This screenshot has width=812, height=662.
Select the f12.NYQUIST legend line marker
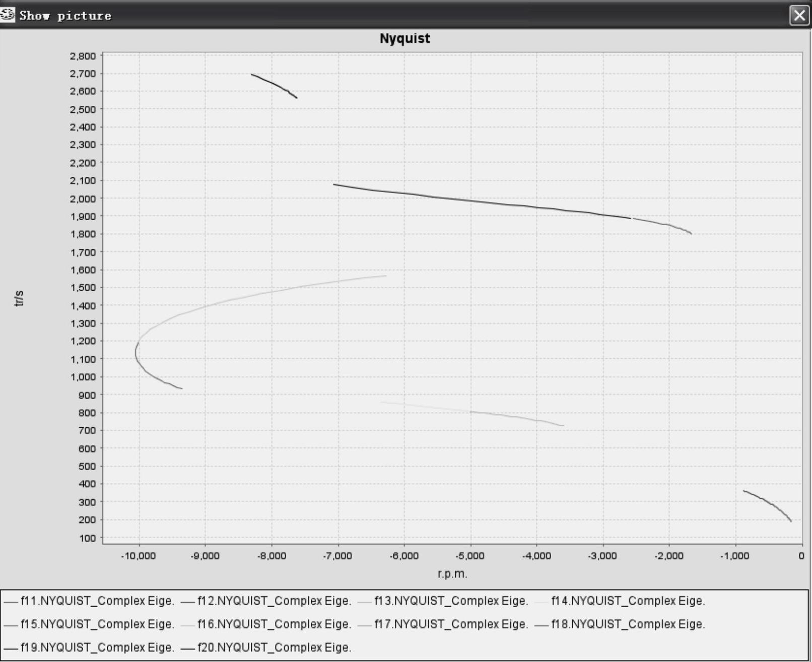(187, 602)
